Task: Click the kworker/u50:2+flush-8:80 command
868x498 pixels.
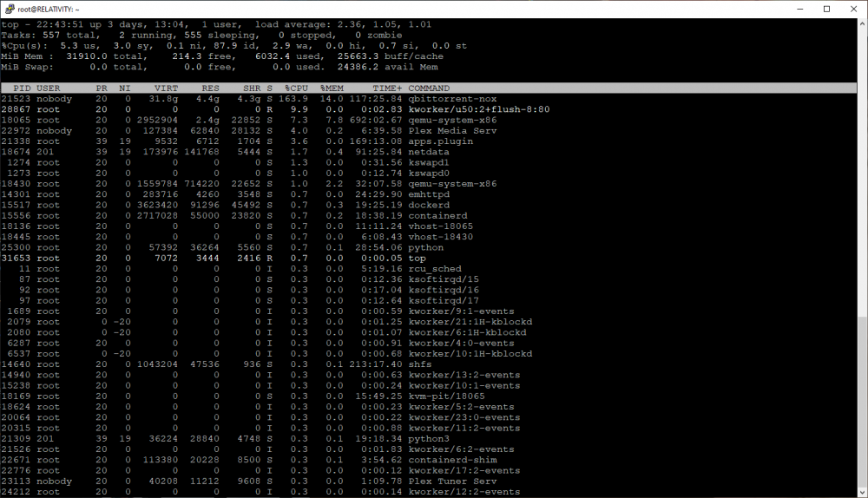Action: click(479, 109)
